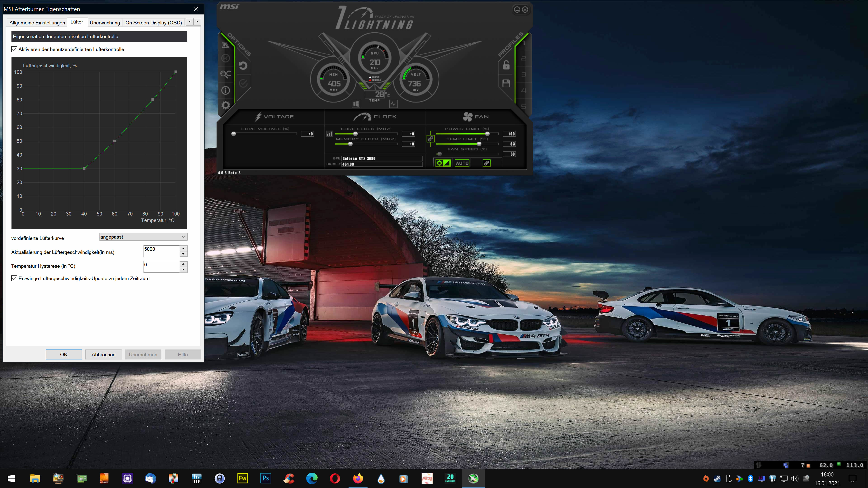
Task: Open the On Screen Display (OSD) tab
Action: [154, 22]
